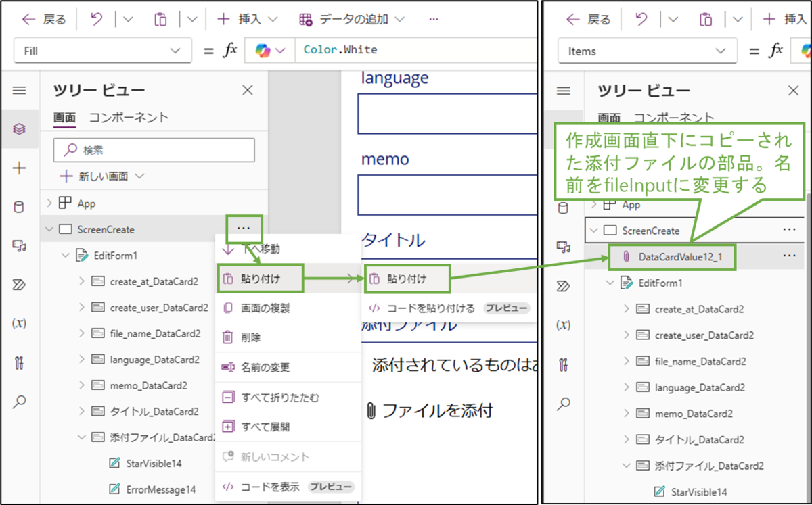Screen dimensions: 812x505
Task: Toggle the hamburger menu in left screenshot
Action: click(x=20, y=91)
